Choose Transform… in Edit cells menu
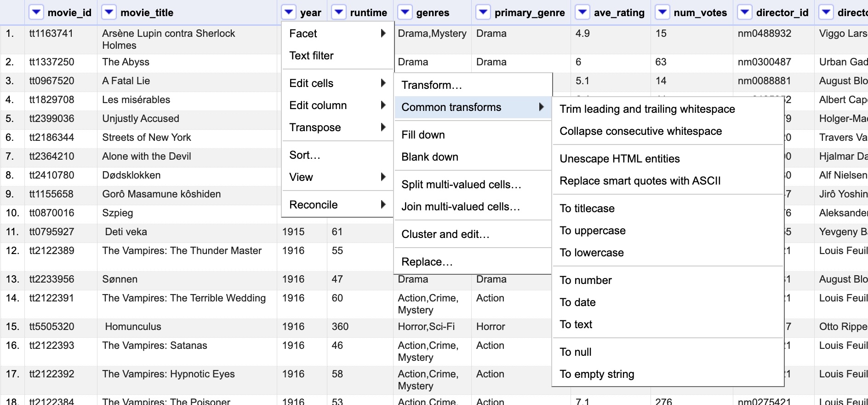 (x=473, y=85)
